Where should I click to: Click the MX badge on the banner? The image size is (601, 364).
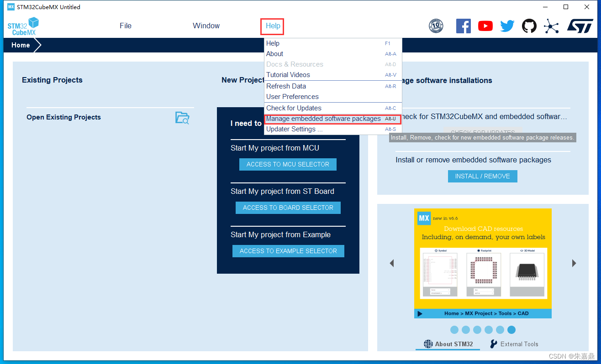[x=424, y=218]
